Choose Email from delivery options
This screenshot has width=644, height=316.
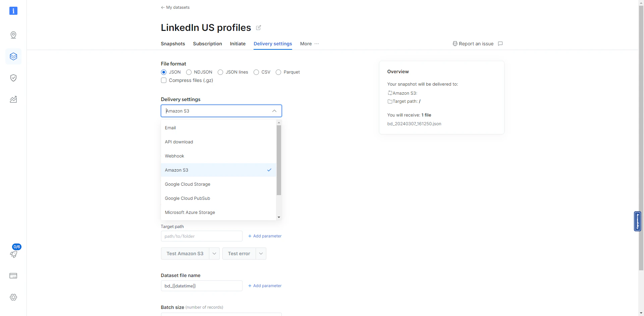pyautogui.click(x=218, y=128)
